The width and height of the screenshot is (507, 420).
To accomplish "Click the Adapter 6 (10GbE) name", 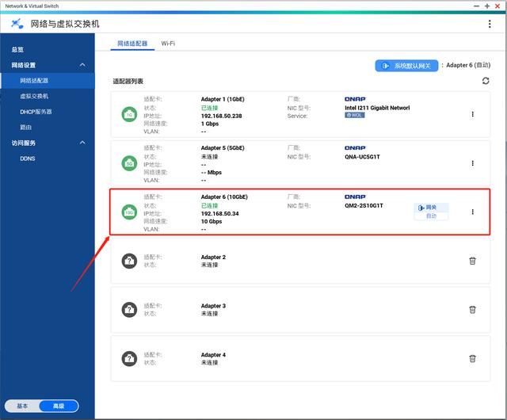I will [x=224, y=197].
